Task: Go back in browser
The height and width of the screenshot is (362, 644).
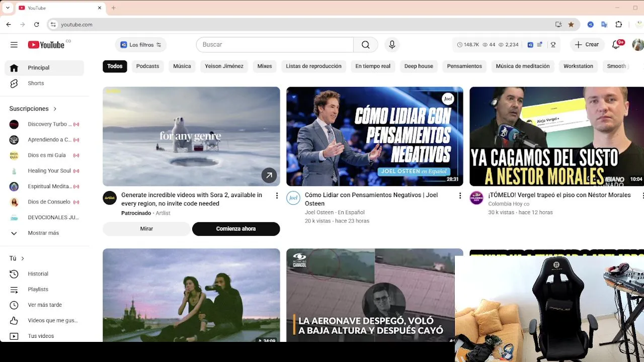Action: (x=9, y=24)
